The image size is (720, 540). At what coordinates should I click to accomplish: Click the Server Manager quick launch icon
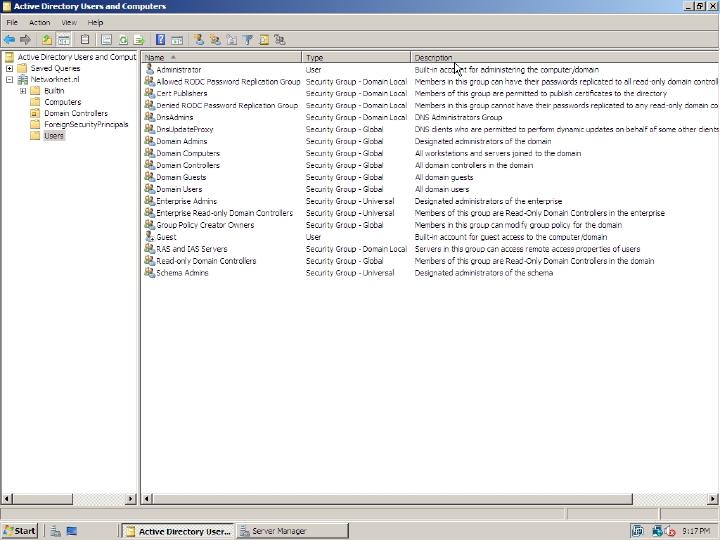point(56,531)
